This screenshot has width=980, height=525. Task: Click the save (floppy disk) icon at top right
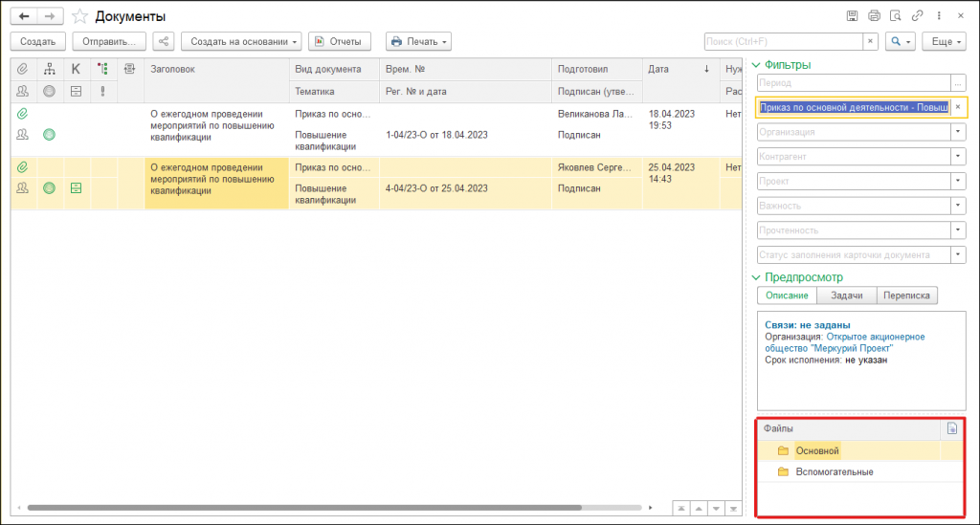pyautogui.click(x=852, y=16)
